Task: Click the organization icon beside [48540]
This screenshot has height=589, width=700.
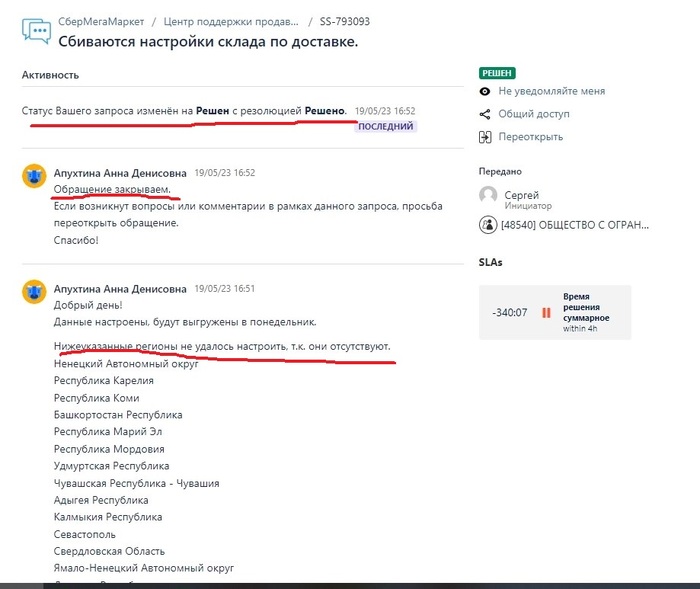Action: pyautogui.click(x=488, y=225)
